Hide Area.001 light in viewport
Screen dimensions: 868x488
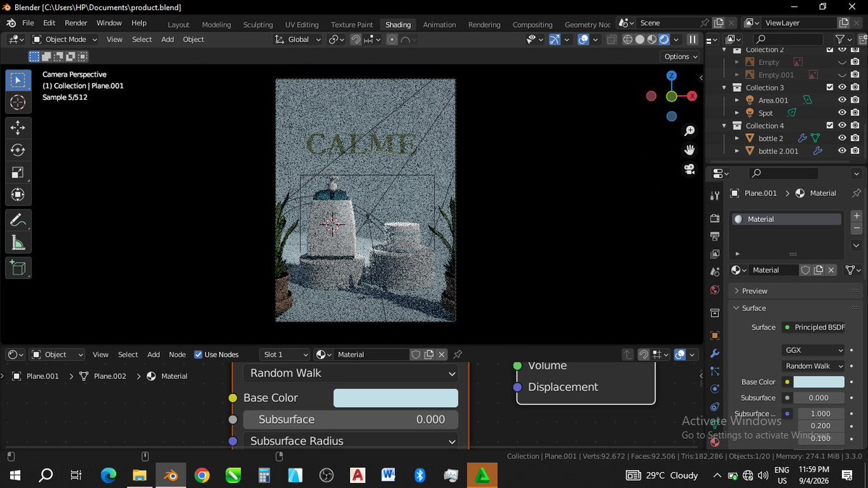click(842, 100)
